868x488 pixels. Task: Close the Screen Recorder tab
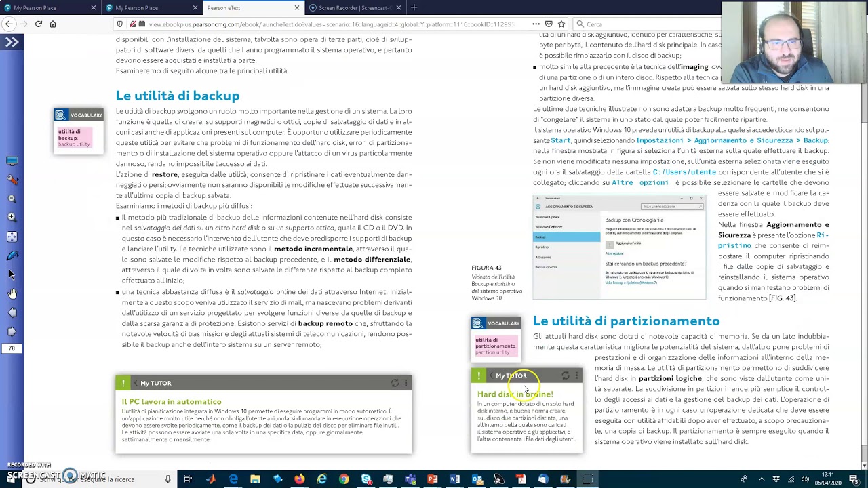click(398, 7)
